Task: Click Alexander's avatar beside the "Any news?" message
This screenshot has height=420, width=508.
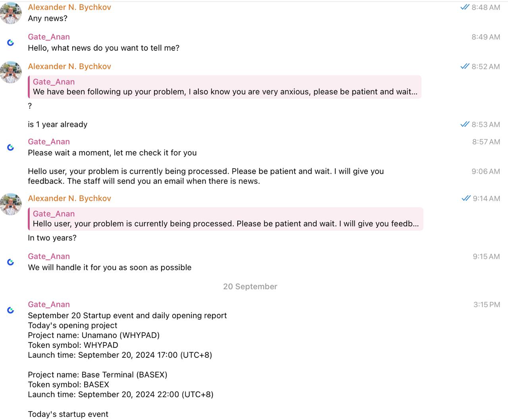Action: point(11,13)
